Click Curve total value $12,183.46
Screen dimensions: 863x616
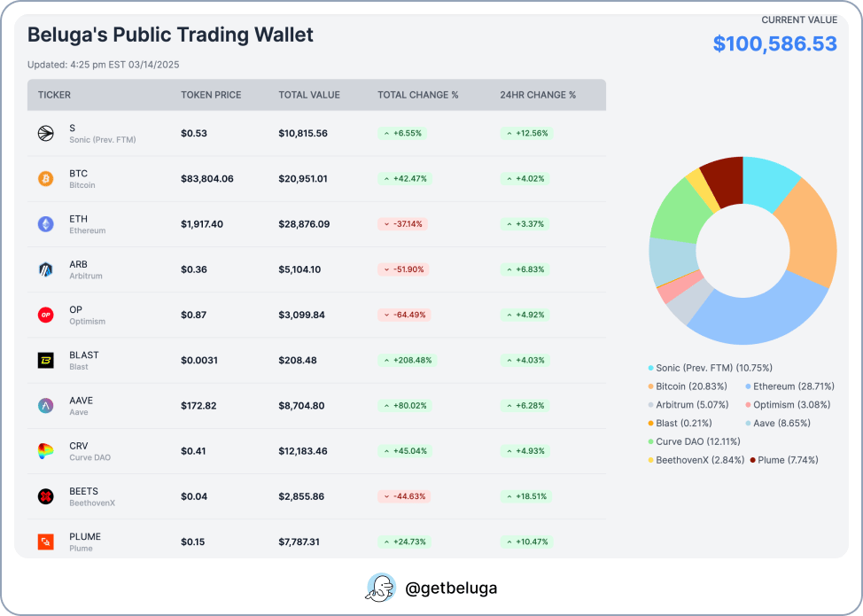pyautogui.click(x=303, y=451)
